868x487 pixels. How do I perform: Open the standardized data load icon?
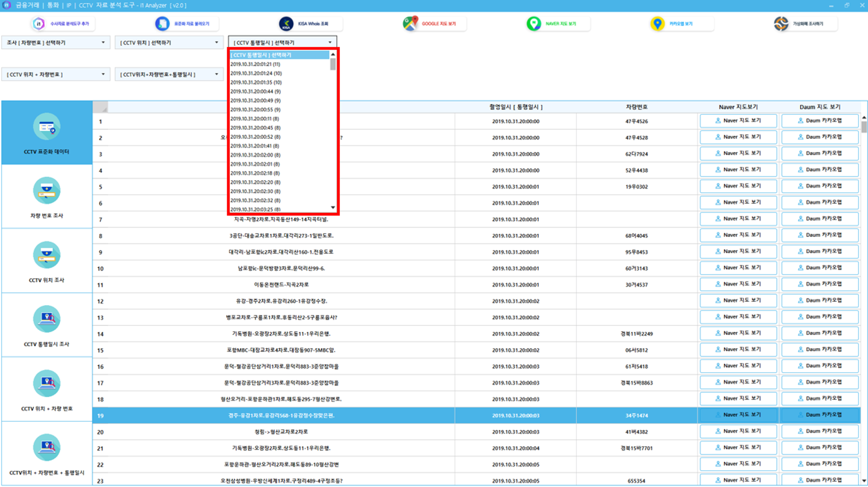pos(162,23)
